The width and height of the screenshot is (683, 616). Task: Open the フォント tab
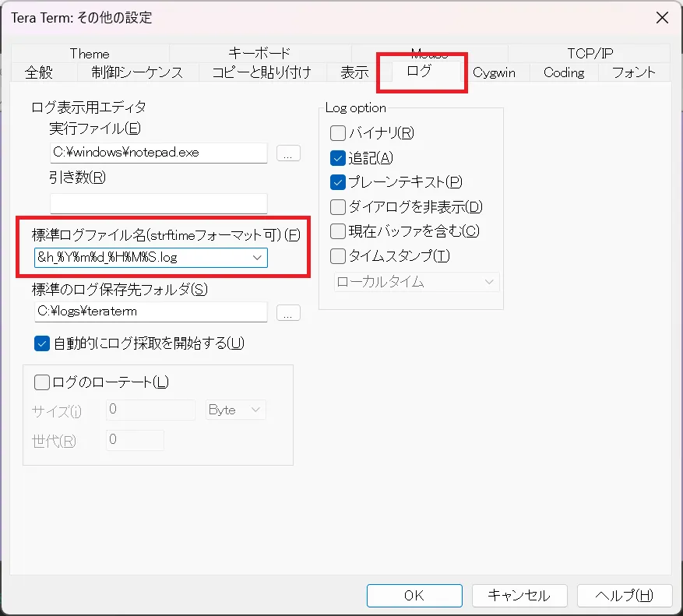[634, 72]
